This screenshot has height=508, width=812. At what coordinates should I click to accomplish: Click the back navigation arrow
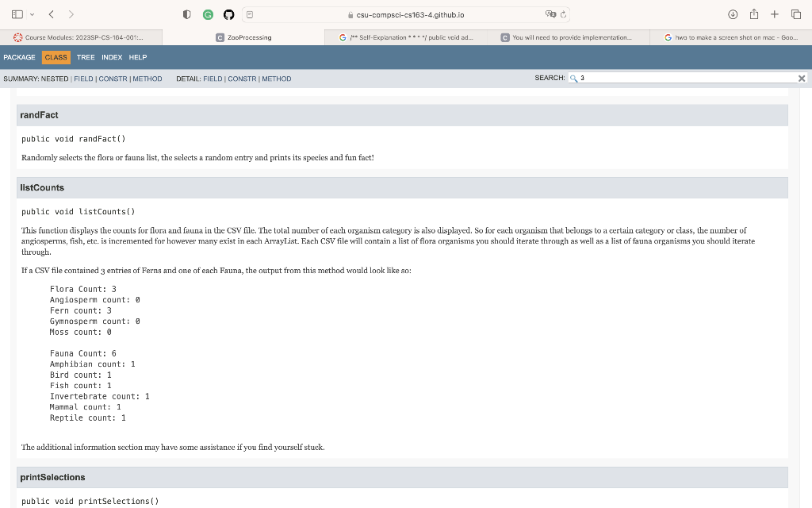(50, 13)
